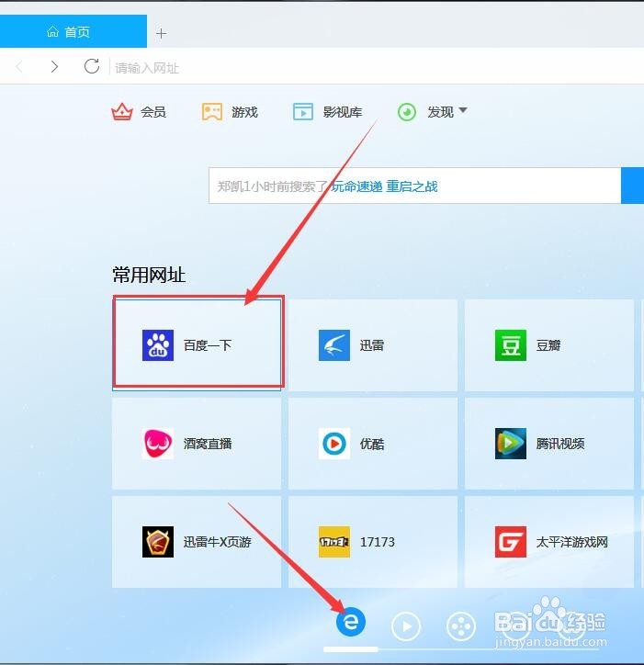This screenshot has height=665, width=644.
Task: Open the 太平洋游戏网 shortcut label
Action: 571,542
